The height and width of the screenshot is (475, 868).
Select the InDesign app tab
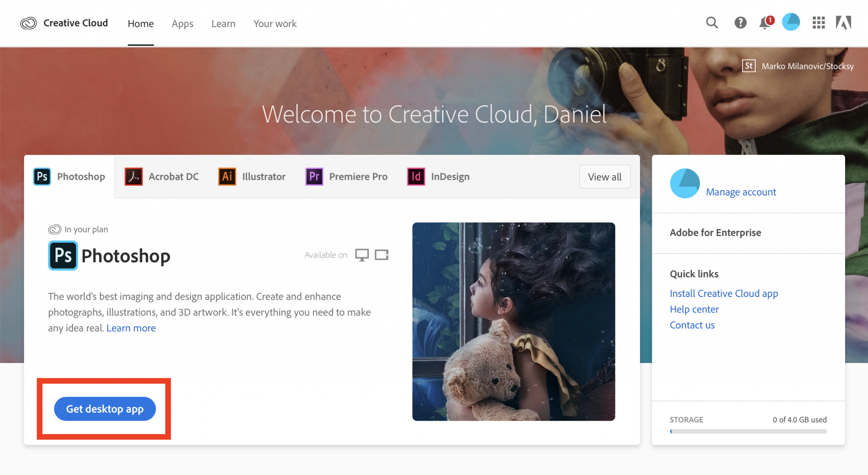pos(439,176)
